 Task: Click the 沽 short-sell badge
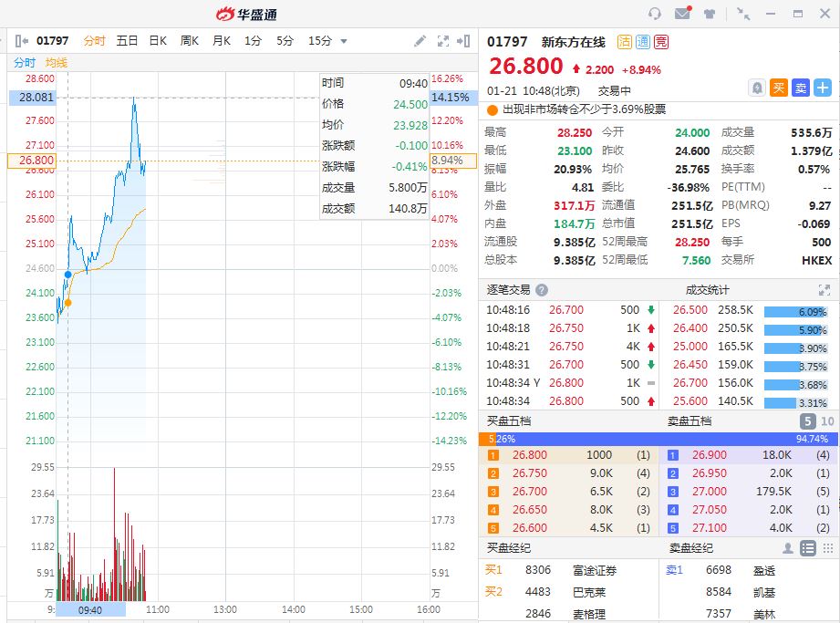[x=625, y=42]
